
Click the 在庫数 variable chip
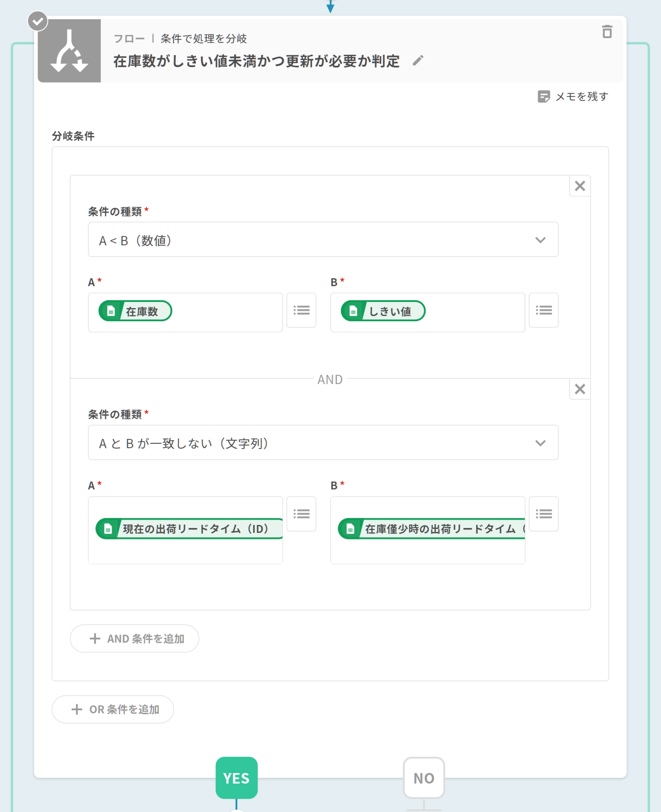click(x=136, y=311)
